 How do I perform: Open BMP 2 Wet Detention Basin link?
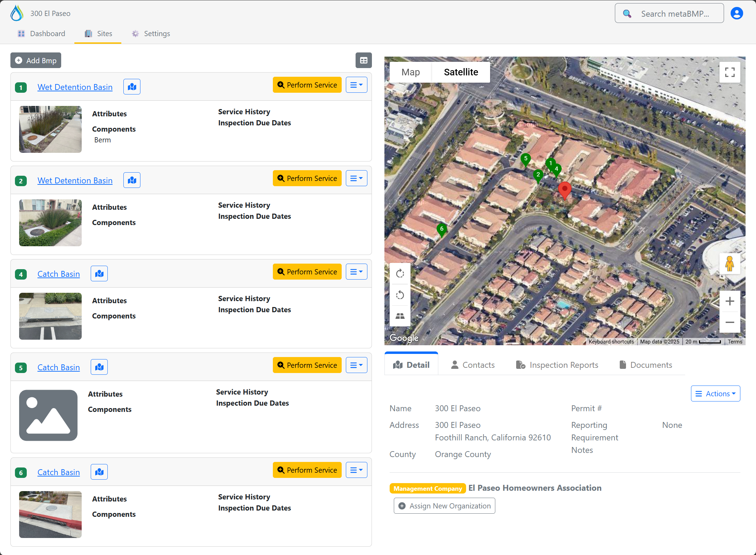[75, 181]
